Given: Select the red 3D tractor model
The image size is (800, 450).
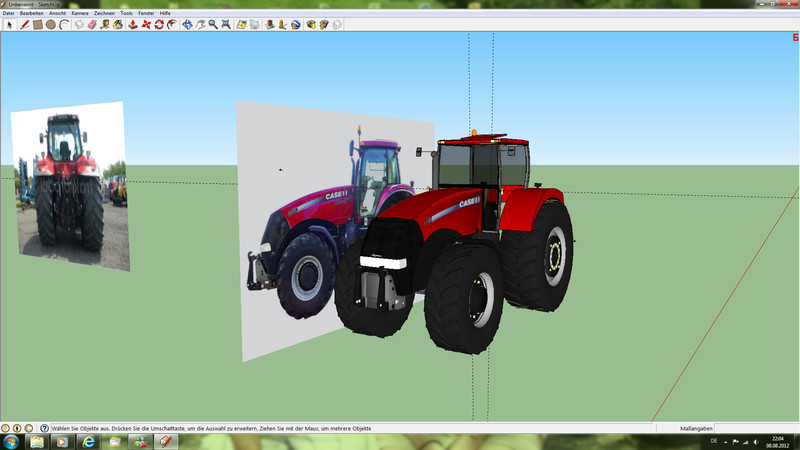Looking at the screenshot, I should 454,242.
